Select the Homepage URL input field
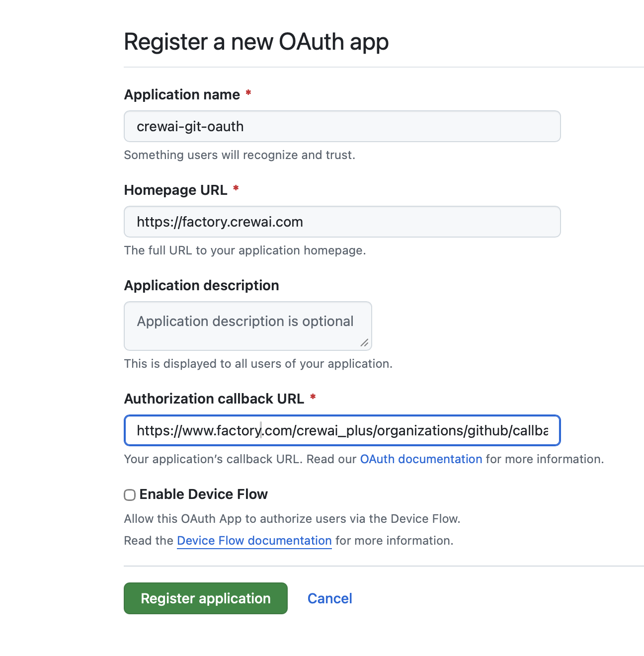This screenshot has width=644, height=656. pos(342,222)
